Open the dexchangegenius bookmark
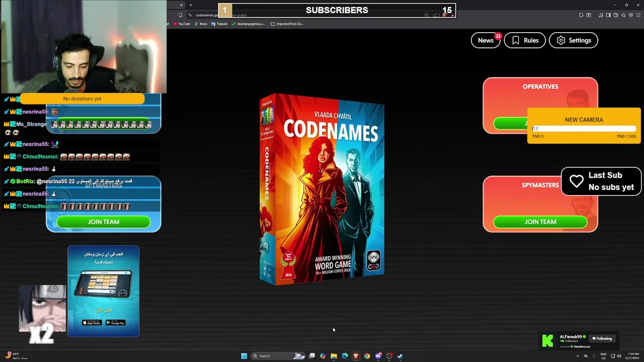Screen dimensions: 644x362 [248, 24]
